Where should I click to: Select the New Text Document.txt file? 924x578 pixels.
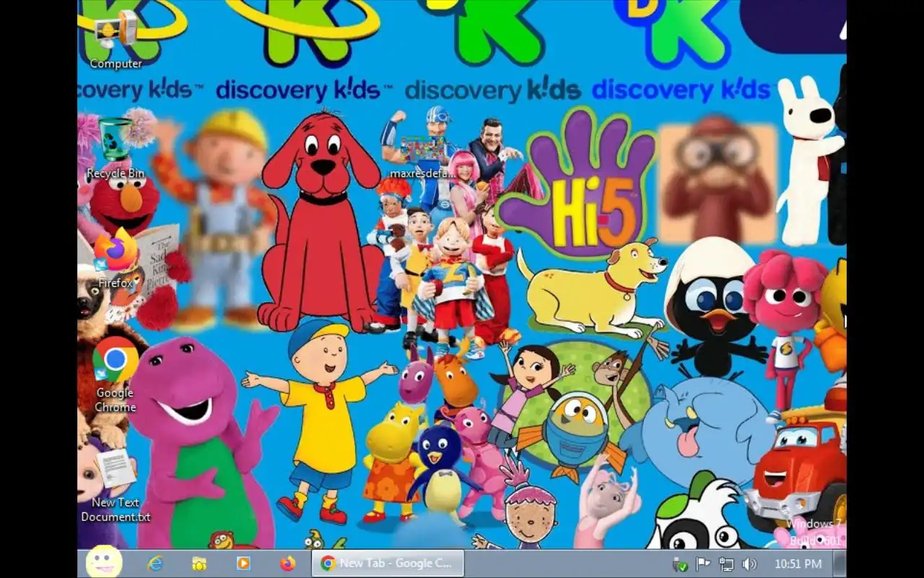[115, 486]
